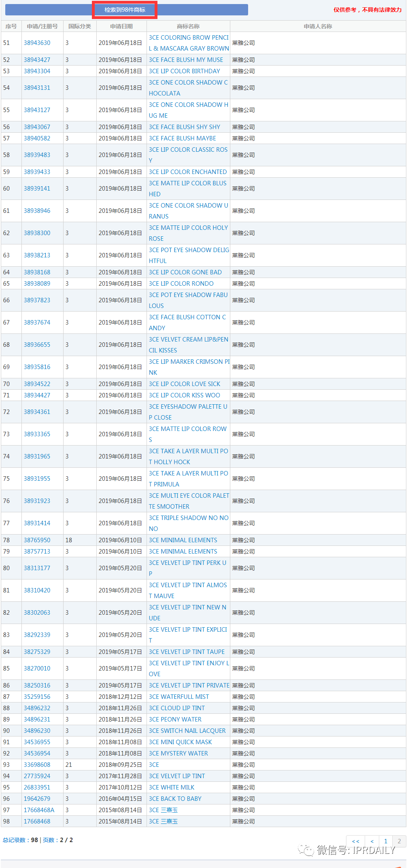Open application number 38757713

click(37, 552)
